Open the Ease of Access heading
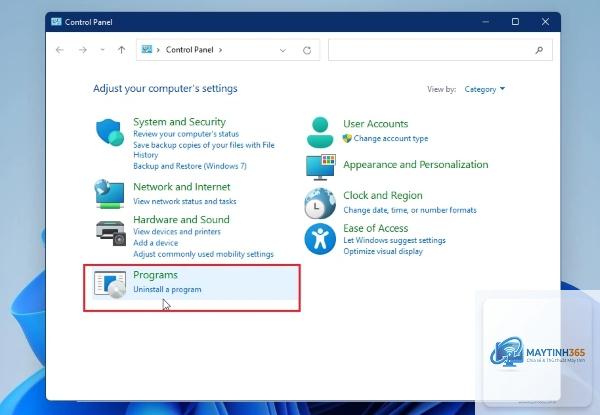The height and width of the screenshot is (415, 600). click(375, 228)
